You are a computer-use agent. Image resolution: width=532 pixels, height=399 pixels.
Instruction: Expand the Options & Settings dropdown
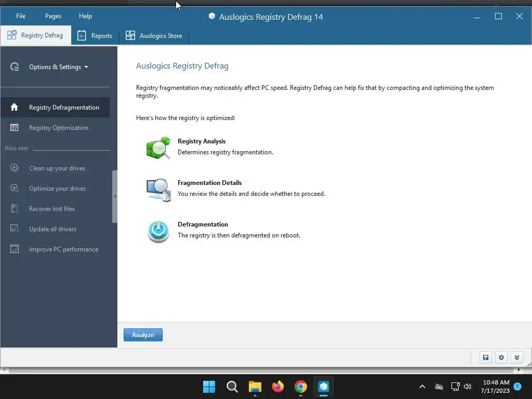click(x=59, y=67)
